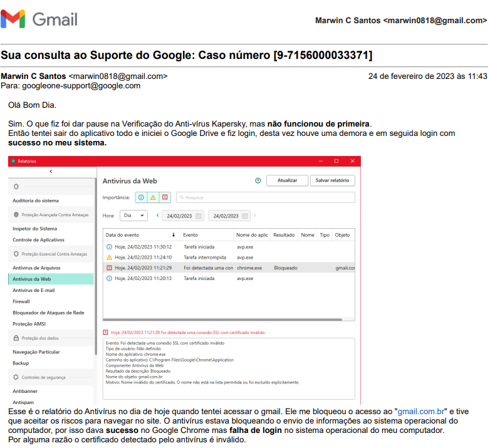Image resolution: width=490 pixels, height=448 pixels.
Task: Open calendar for the end date field
Action: coord(245,216)
